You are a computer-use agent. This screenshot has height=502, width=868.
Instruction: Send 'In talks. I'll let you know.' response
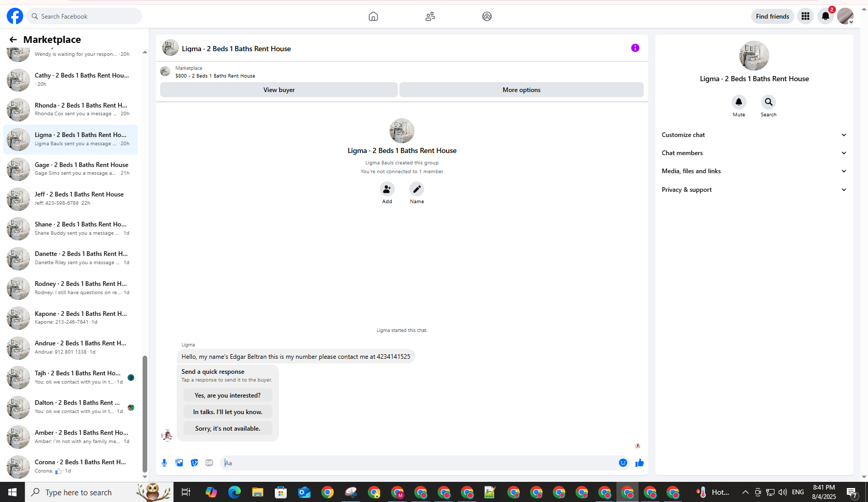pos(228,412)
